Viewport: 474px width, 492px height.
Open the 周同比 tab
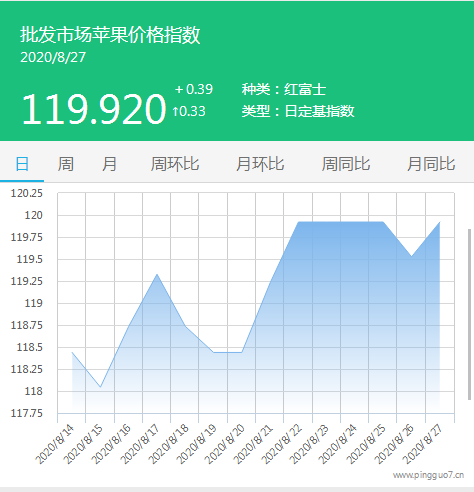pos(346,164)
